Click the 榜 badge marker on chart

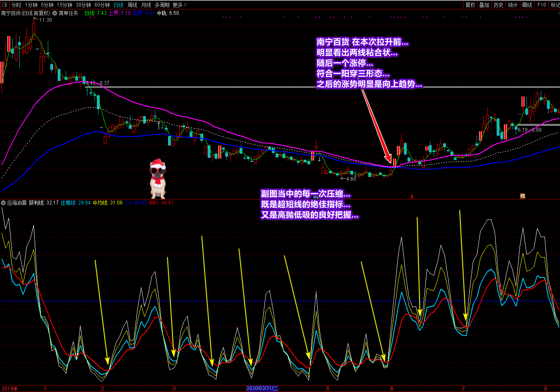(522, 196)
